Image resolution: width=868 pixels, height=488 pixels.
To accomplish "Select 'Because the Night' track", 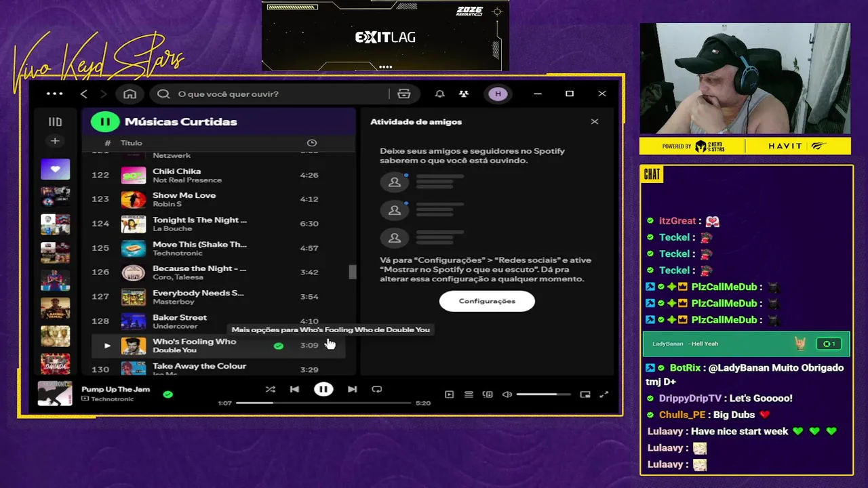I will click(199, 268).
